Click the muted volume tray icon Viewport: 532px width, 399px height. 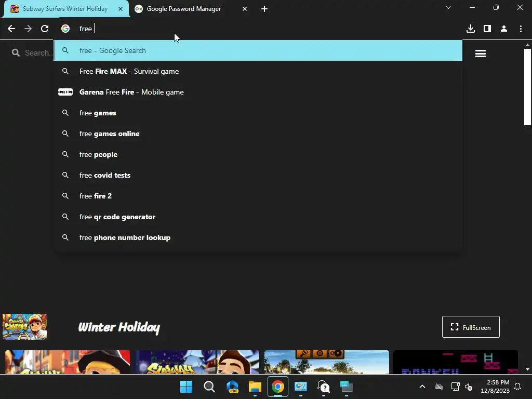[x=469, y=387]
